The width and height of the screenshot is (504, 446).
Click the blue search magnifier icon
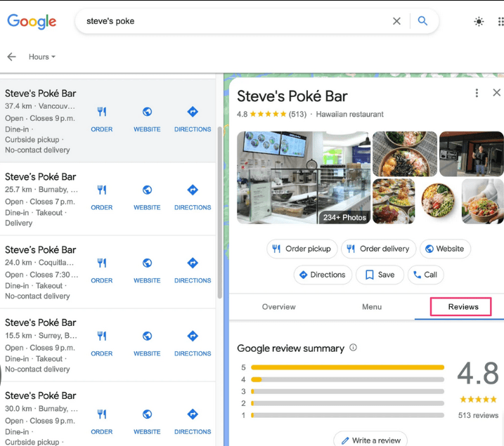422,21
